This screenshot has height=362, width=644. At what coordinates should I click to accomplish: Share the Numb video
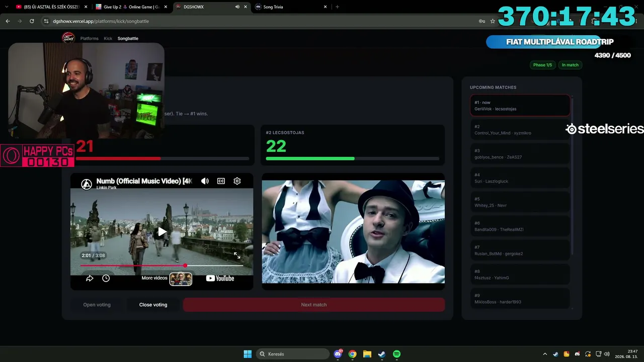[x=90, y=278]
